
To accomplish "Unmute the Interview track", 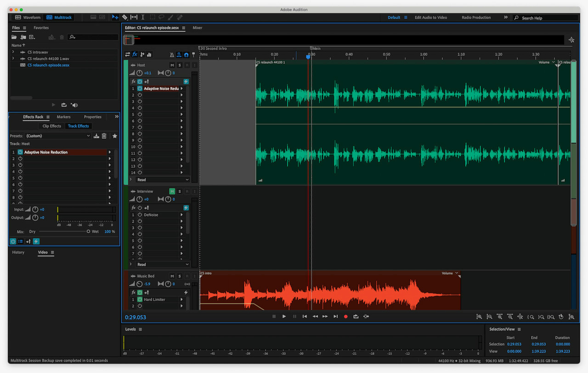I will pyautogui.click(x=172, y=191).
